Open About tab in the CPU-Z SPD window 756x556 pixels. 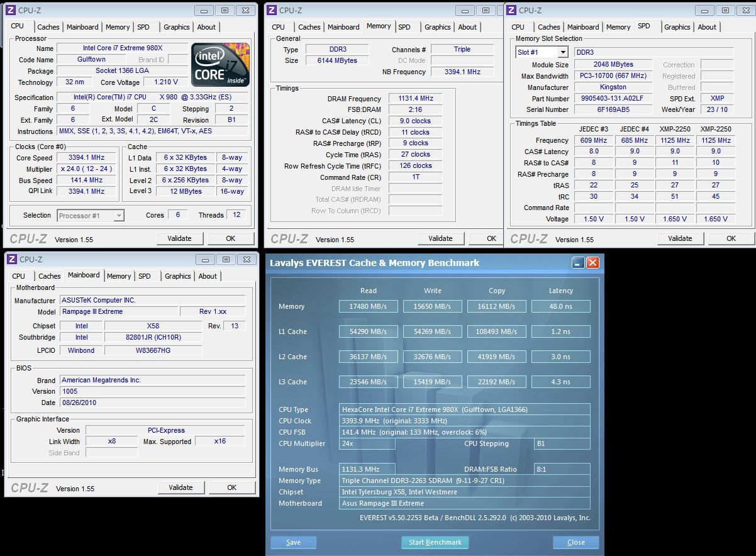707,27
